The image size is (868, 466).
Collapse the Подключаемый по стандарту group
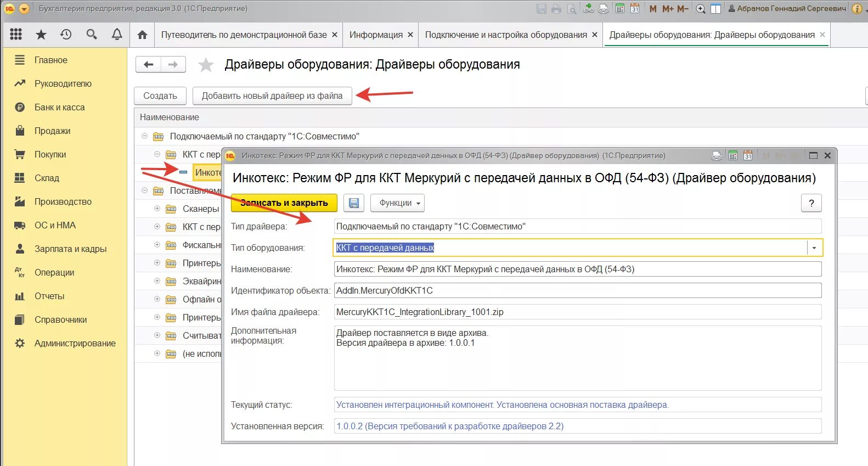pos(145,136)
